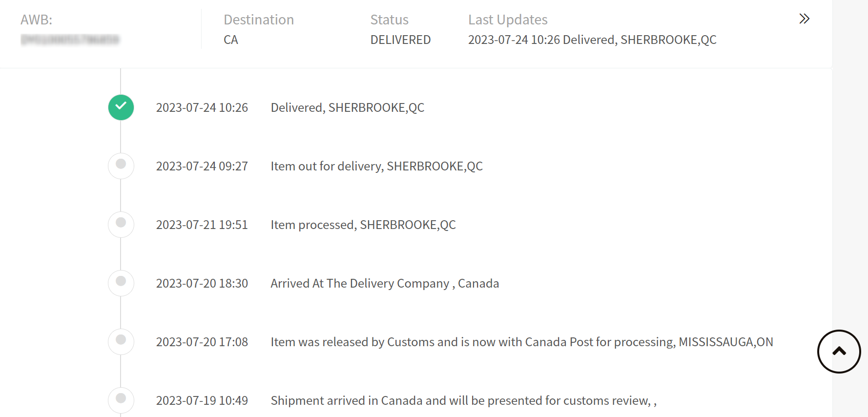
Task: Click the green delivered checkmark icon
Action: [121, 107]
